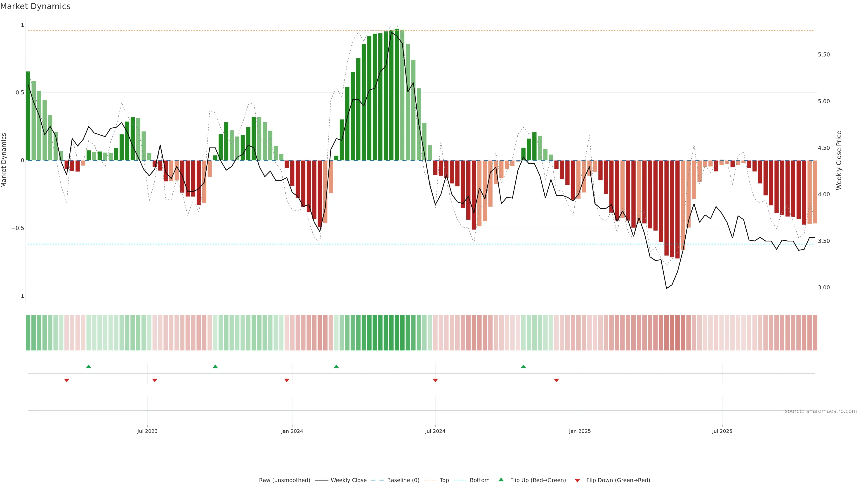The width and height of the screenshot is (868, 488).
Task: Toggle the Weekly Close legend entry
Action: point(348,480)
